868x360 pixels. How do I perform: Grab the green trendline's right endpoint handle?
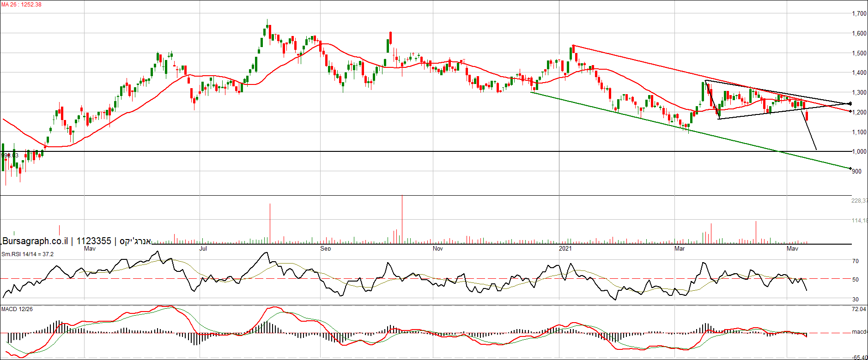850,168
